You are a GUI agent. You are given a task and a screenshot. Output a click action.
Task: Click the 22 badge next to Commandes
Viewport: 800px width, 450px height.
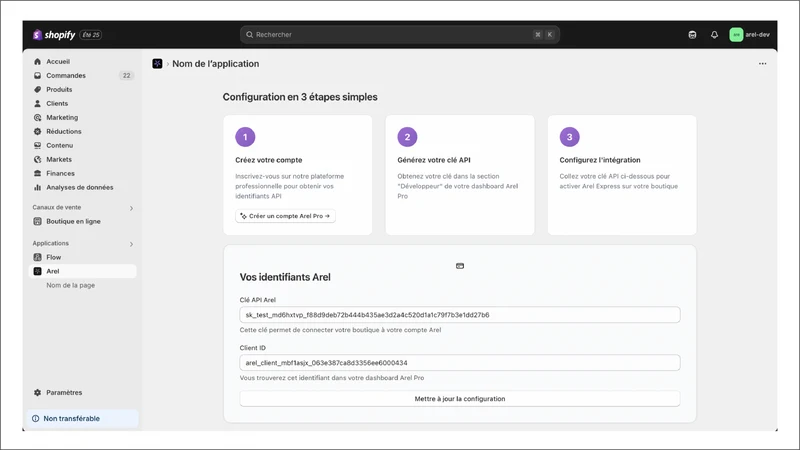click(x=126, y=76)
